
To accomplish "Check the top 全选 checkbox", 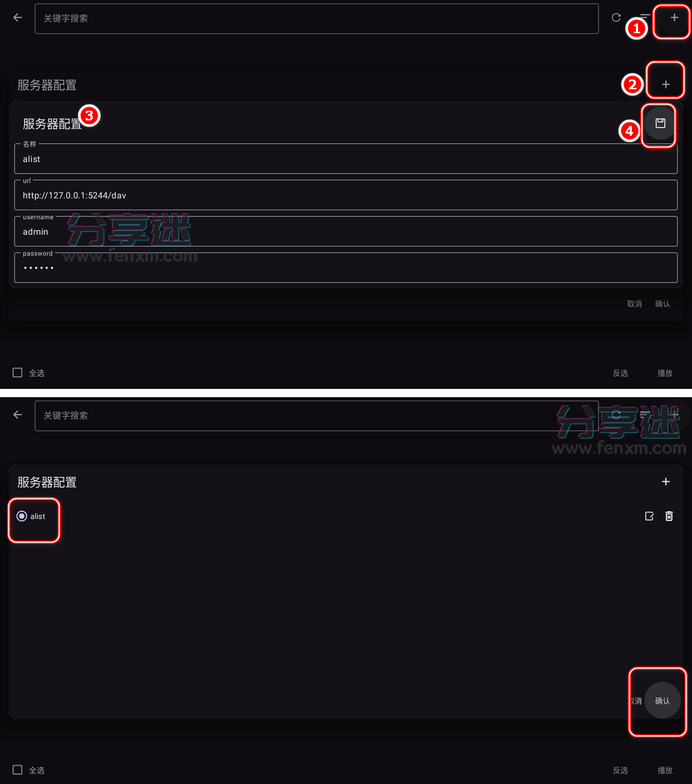I will tap(17, 372).
